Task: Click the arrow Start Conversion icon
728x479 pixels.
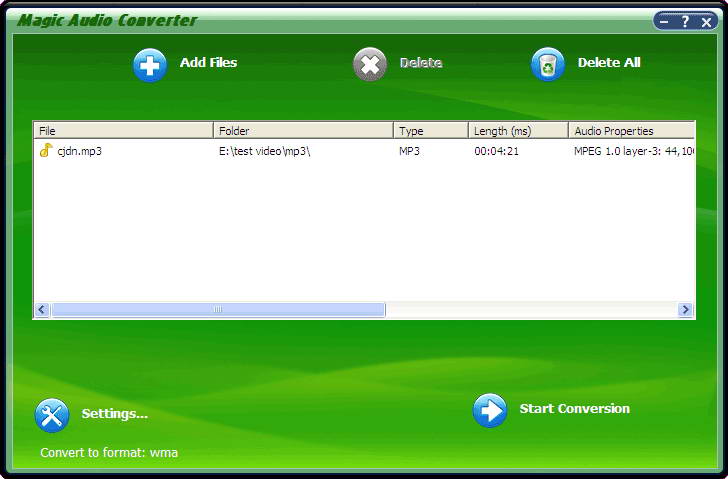Action: (x=490, y=410)
